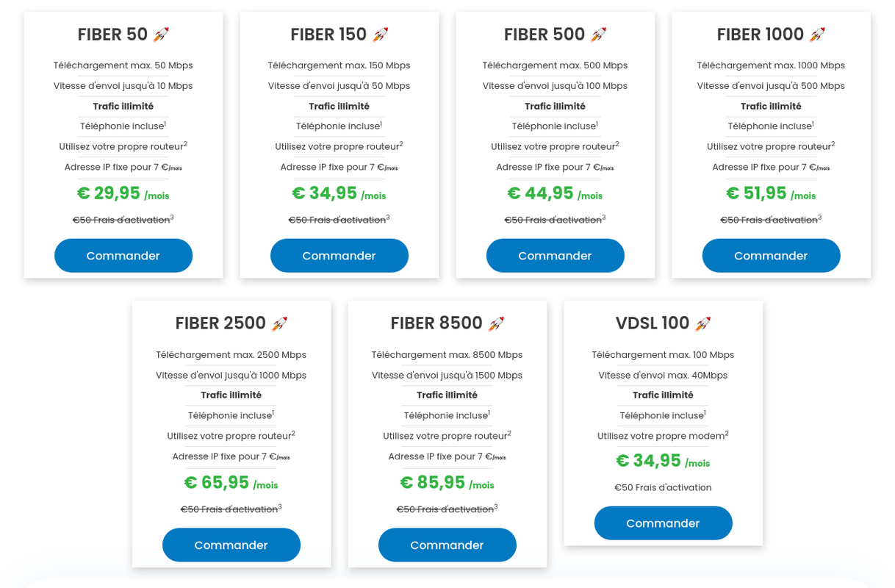The width and height of the screenshot is (895, 588).
Task: Click the rocket icon beside FIBER 500
Action: coord(599,34)
